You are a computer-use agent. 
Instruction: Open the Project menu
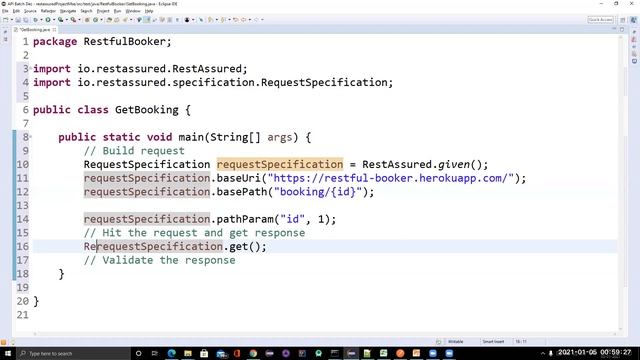tap(103, 11)
